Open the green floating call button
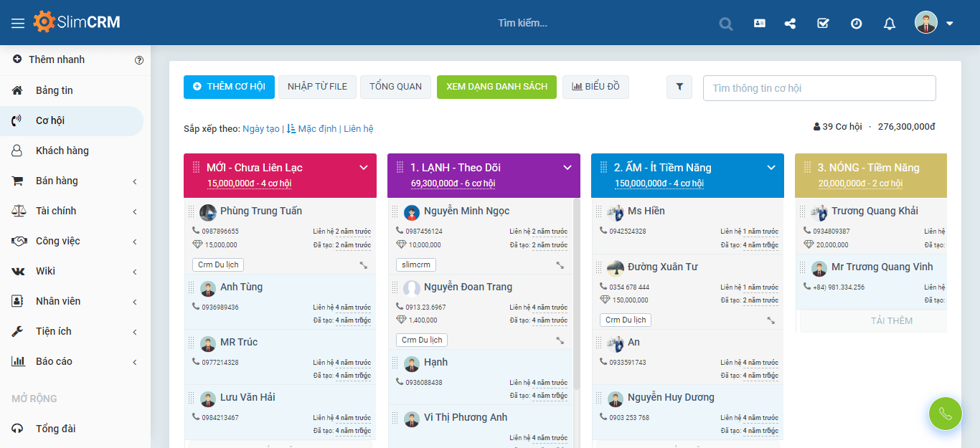980x448 pixels. (x=945, y=414)
